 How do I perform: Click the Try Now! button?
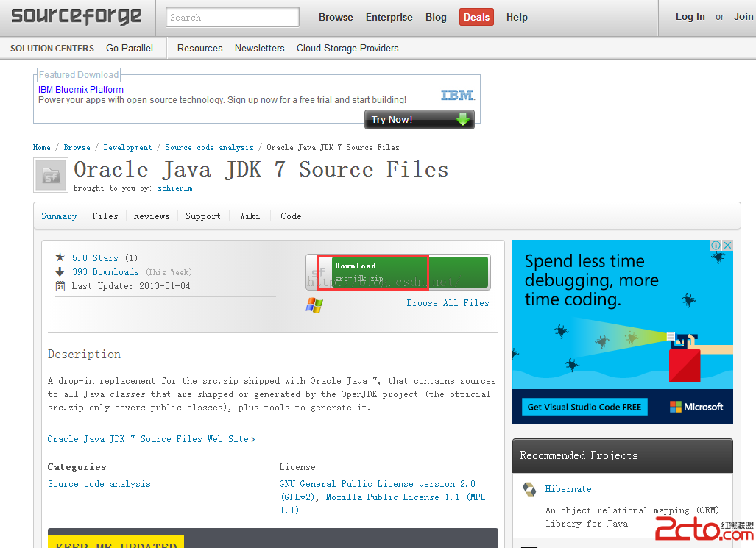(420, 119)
